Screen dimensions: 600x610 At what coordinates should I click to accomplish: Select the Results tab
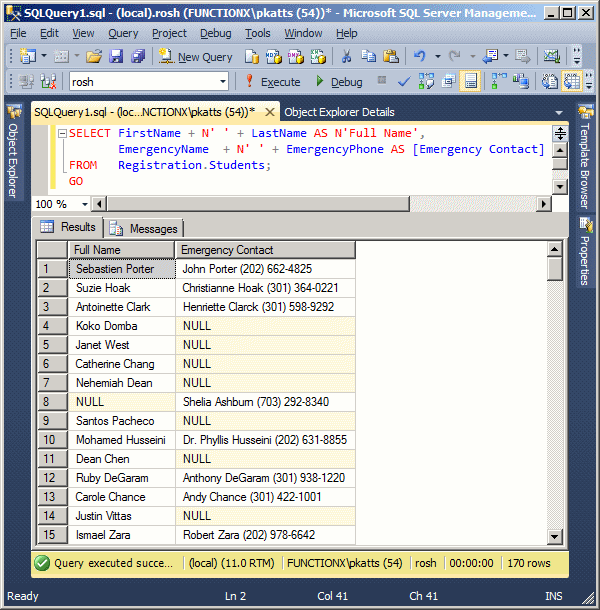coord(68,227)
